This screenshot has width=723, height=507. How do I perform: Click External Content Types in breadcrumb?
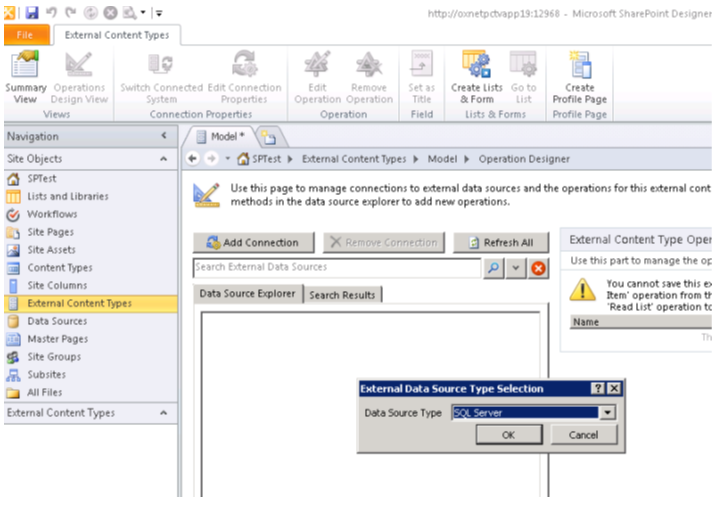(x=354, y=159)
